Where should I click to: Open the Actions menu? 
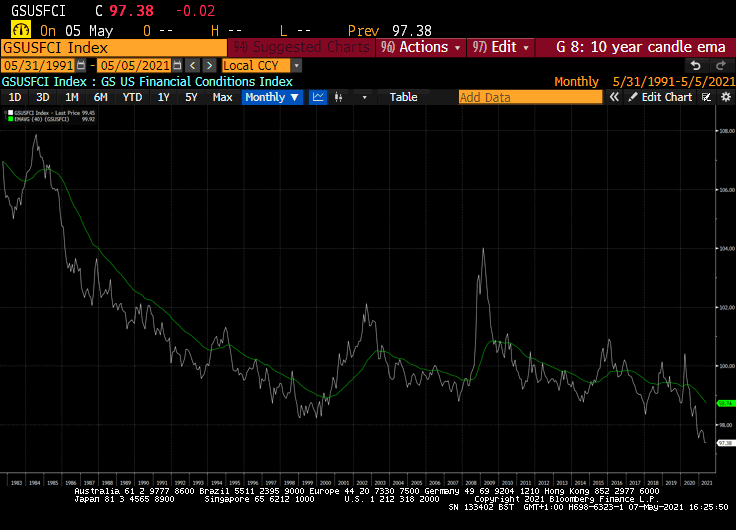(x=423, y=47)
